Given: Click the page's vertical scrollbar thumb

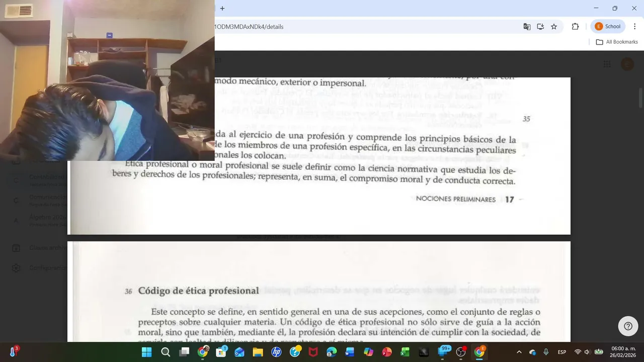Looking at the screenshot, I should (640, 98).
